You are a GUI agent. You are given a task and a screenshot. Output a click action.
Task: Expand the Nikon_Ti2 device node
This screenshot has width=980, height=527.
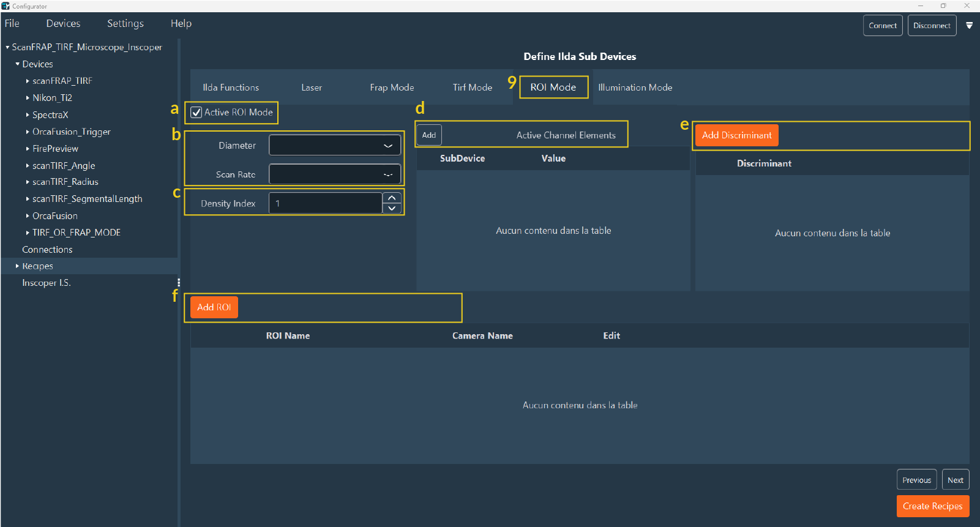(28, 98)
